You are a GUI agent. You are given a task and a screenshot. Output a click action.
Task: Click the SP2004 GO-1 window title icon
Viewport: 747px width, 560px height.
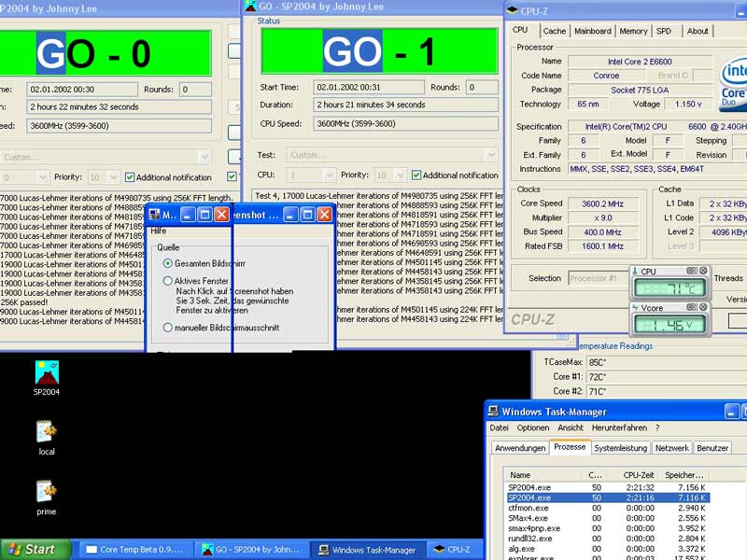point(250,7)
